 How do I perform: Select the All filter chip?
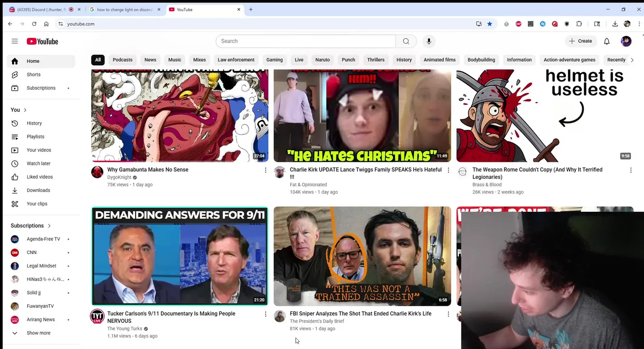pyautogui.click(x=98, y=60)
